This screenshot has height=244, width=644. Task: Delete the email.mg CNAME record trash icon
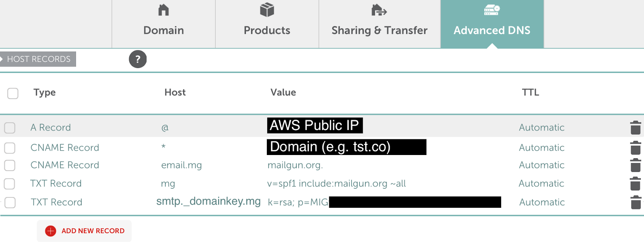point(635,165)
